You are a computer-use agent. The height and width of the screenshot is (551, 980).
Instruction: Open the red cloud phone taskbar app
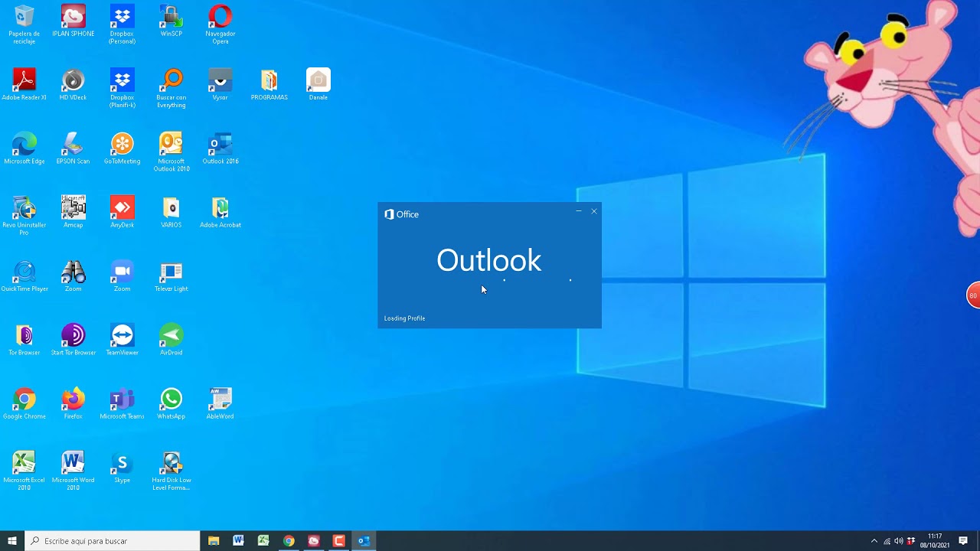313,541
